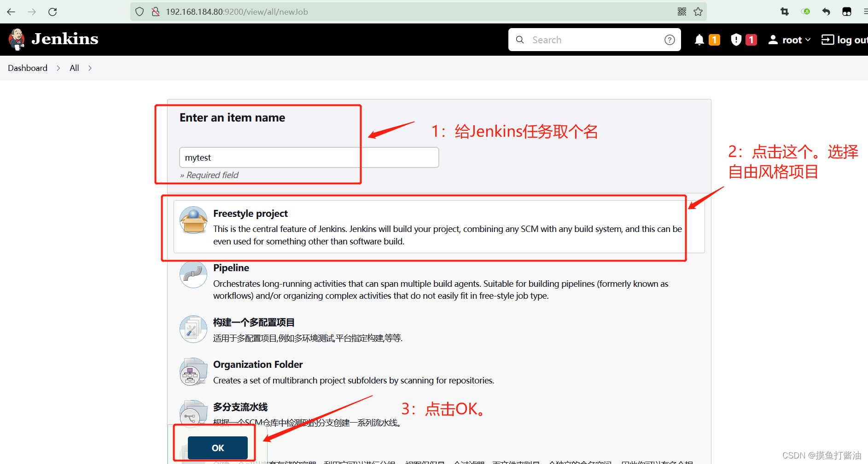Choose the Organization Folder title
This screenshot has height=464, width=868.
pyautogui.click(x=258, y=365)
